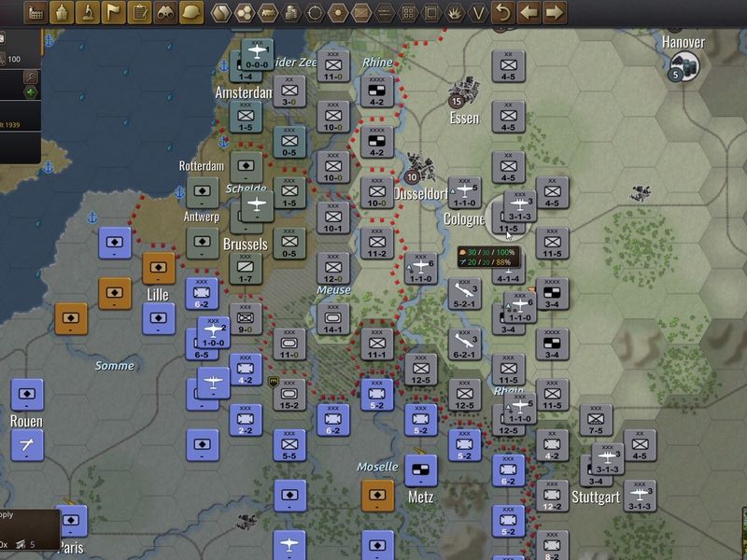Select the 5-2-1 bomber unit
747x560 pixels.
click(464, 294)
